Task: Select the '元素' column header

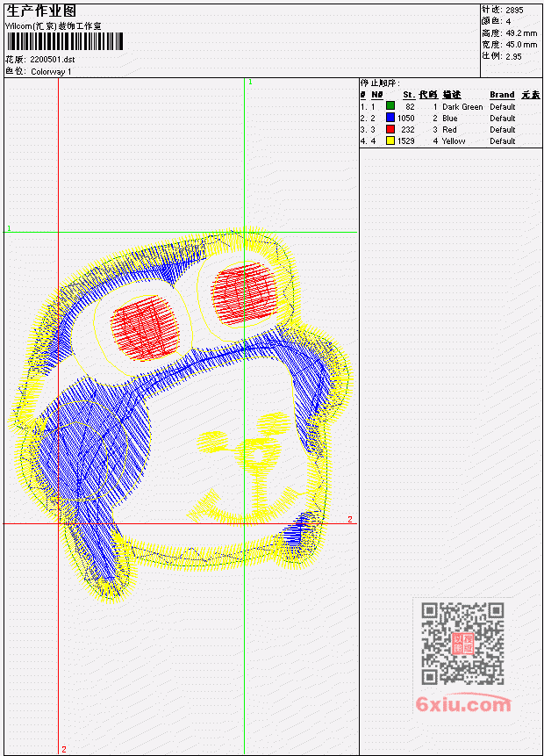Action: click(x=531, y=95)
